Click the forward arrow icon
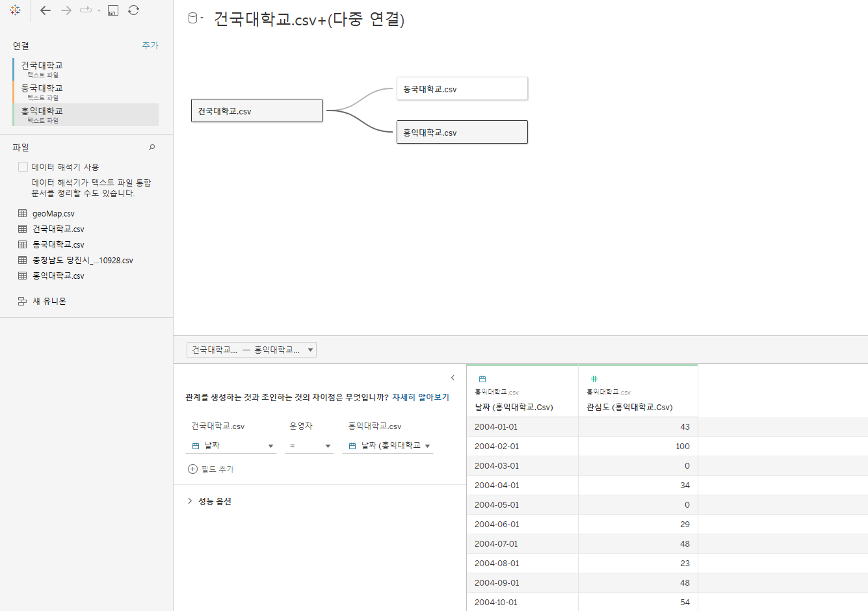The height and width of the screenshot is (611, 868). pyautogui.click(x=66, y=10)
